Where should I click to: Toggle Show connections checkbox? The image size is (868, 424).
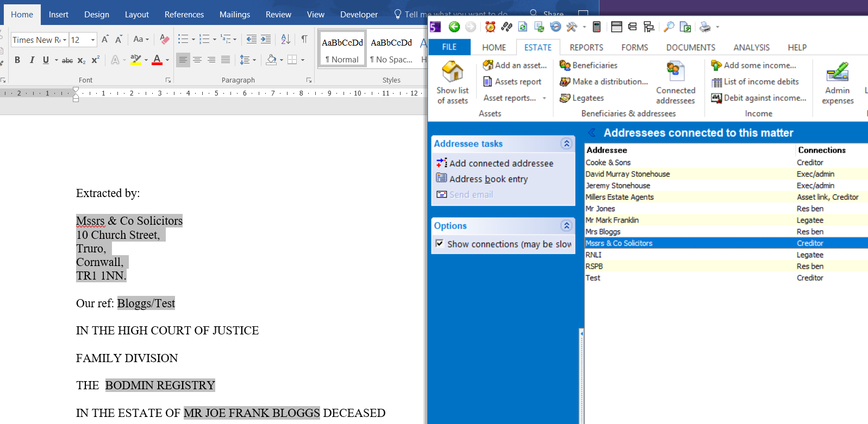pos(440,244)
